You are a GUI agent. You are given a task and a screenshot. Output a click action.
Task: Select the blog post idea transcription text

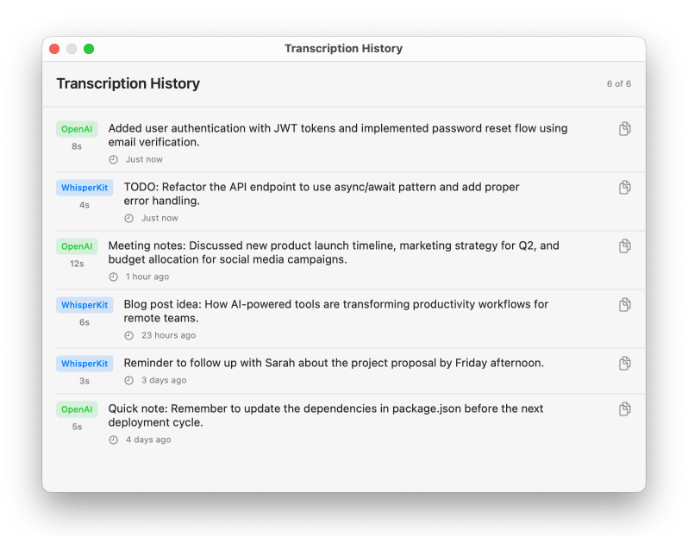(x=336, y=311)
